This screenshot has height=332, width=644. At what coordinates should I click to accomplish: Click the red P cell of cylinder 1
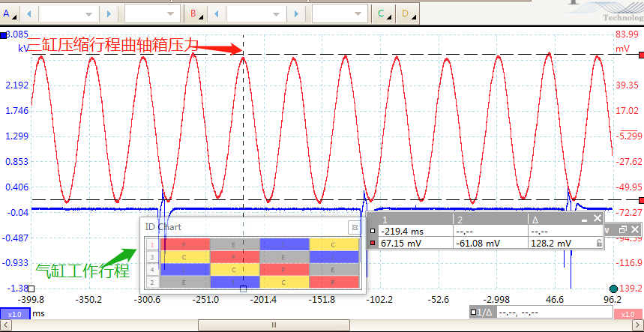(185, 244)
